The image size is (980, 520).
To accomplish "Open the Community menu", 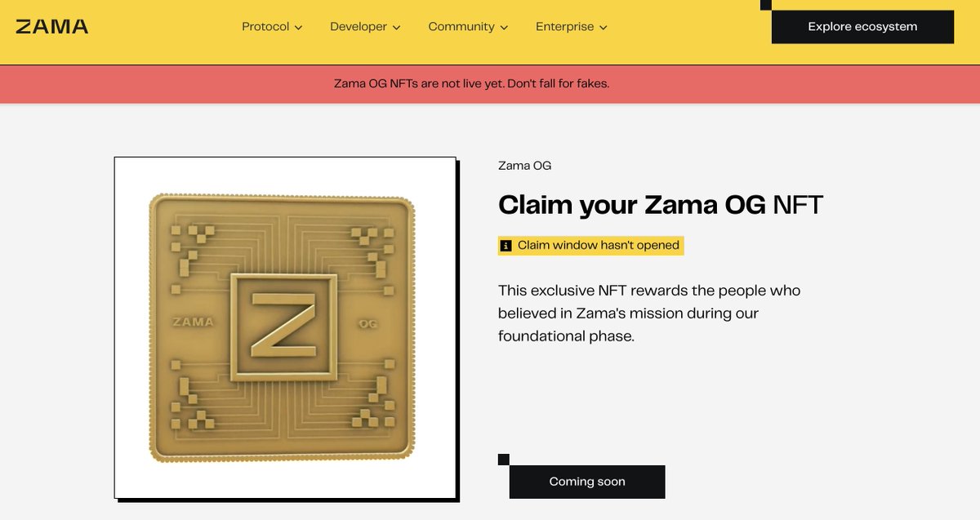I will (461, 27).
